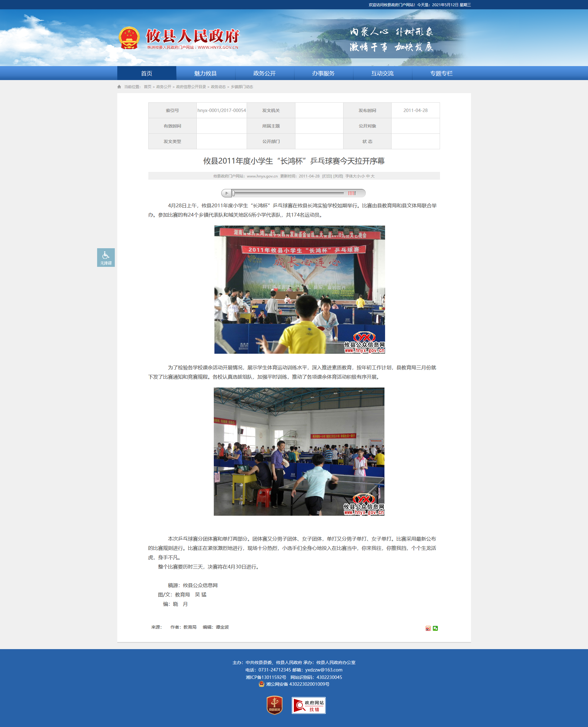The image size is (588, 727).
Task: Click the 政府网站找错 icon
Action: coord(308,705)
